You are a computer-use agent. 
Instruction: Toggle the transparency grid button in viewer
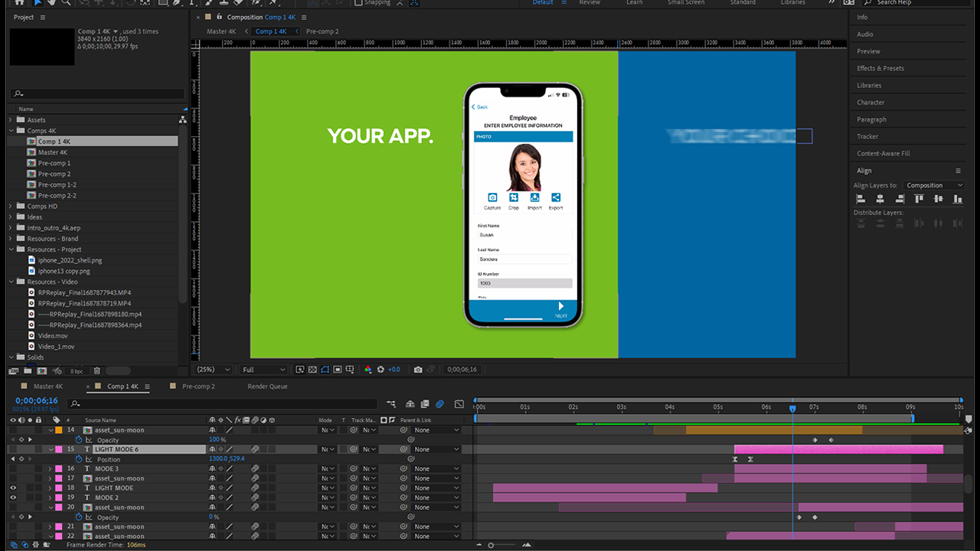[312, 370]
